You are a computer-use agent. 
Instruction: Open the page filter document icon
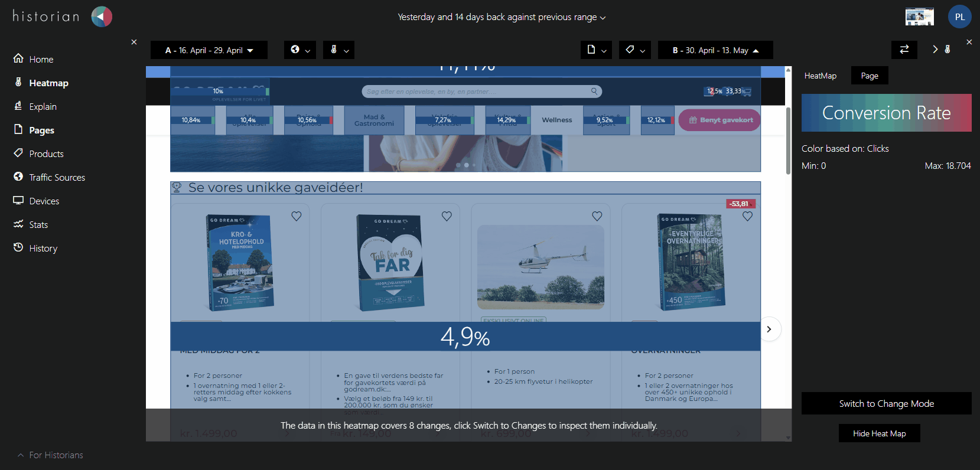(596, 50)
